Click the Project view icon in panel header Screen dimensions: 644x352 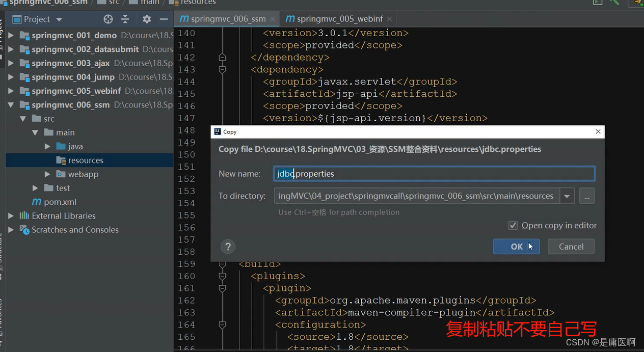coord(17,19)
